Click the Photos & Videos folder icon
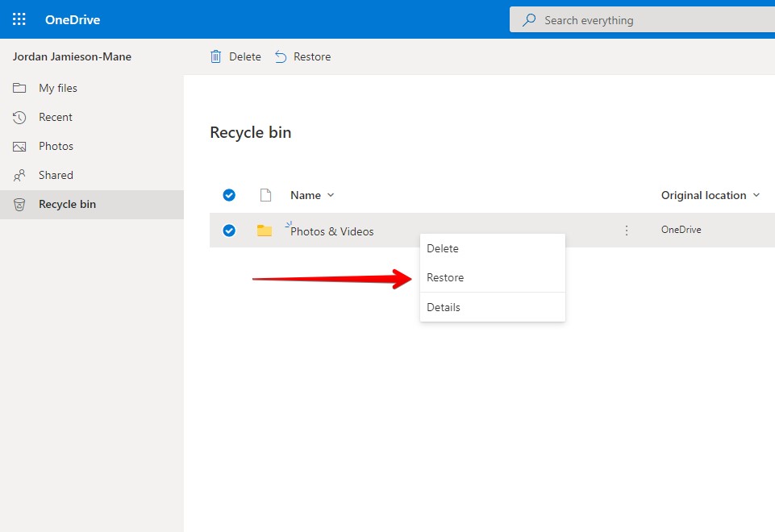Viewport: 775px width, 532px height. [x=264, y=230]
